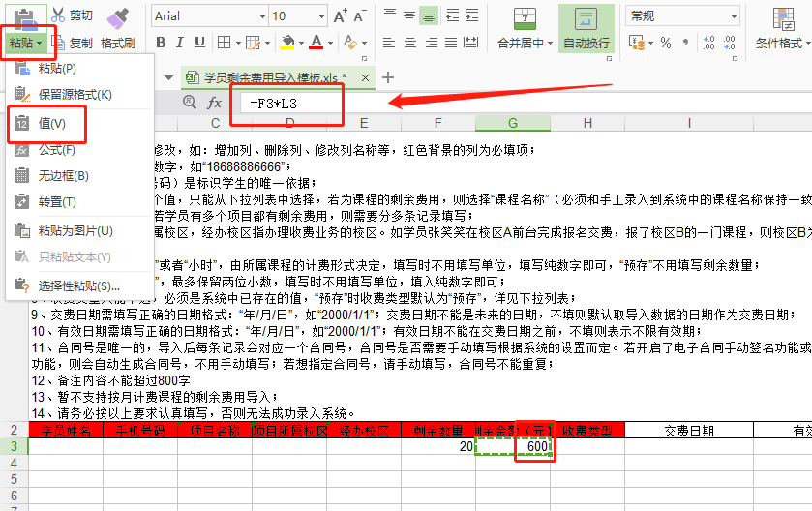The width and height of the screenshot is (812, 511).
Task: Toggle underline formatting
Action: point(199,43)
